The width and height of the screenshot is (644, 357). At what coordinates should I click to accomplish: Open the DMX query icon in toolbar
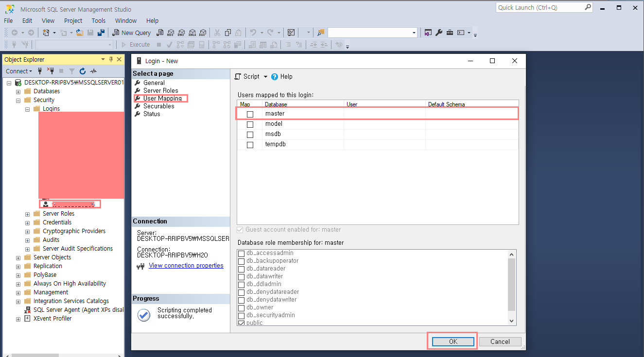click(181, 33)
